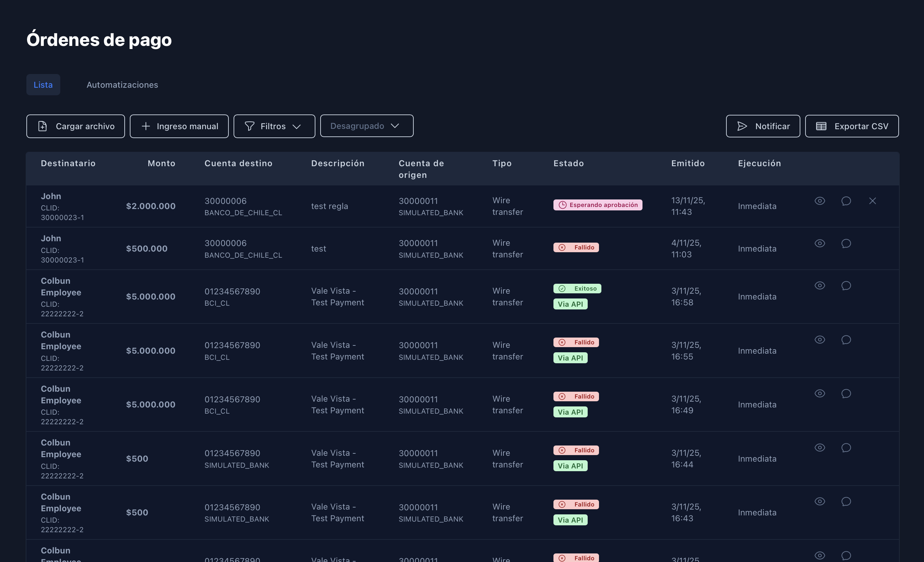This screenshot has height=562, width=924.
Task: Open comments for John $500.000 order
Action: coord(846,243)
